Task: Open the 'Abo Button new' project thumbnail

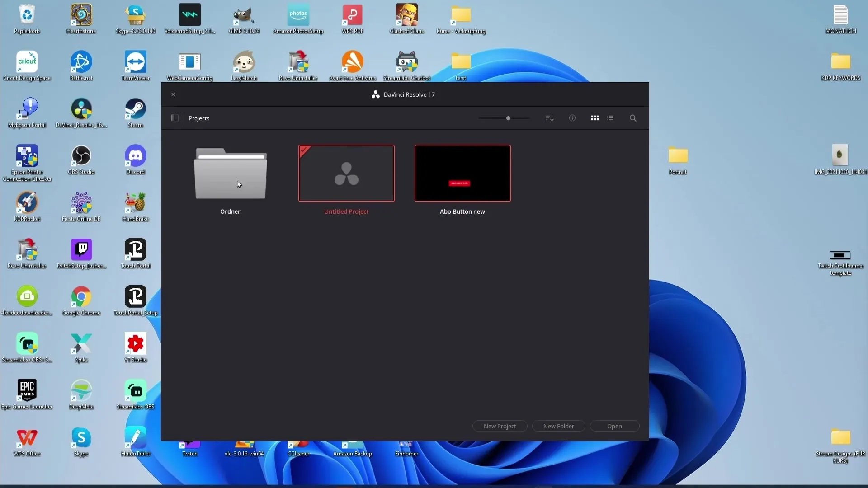Action: tap(462, 173)
